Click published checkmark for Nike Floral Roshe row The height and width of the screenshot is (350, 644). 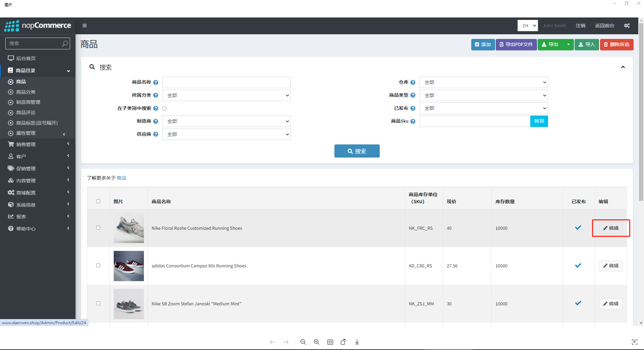coord(578,228)
